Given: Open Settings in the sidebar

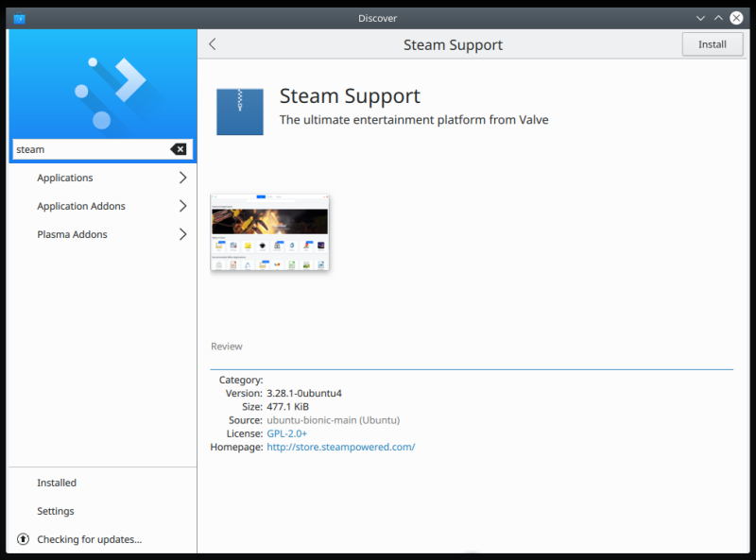Looking at the screenshot, I should coord(56,511).
